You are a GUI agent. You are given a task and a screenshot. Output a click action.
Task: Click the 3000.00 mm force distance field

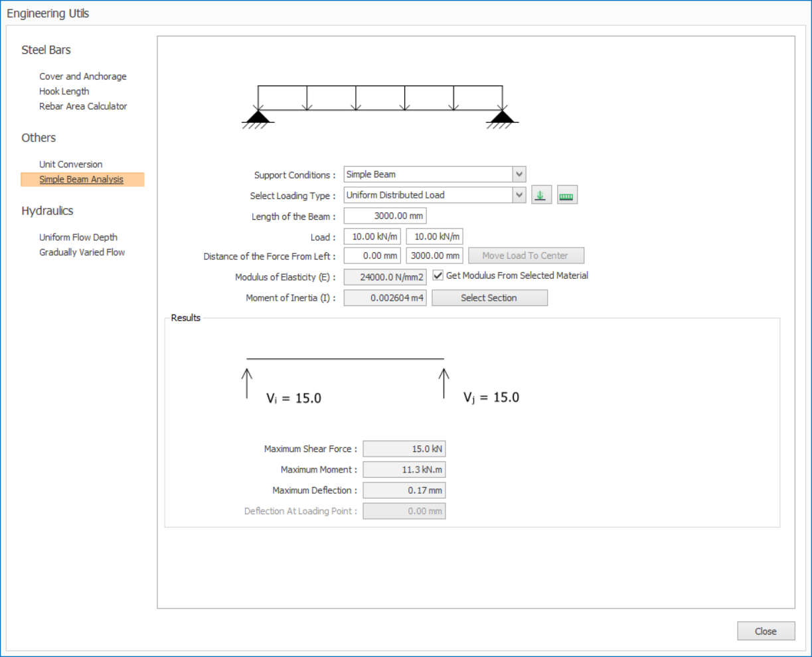[x=434, y=256]
